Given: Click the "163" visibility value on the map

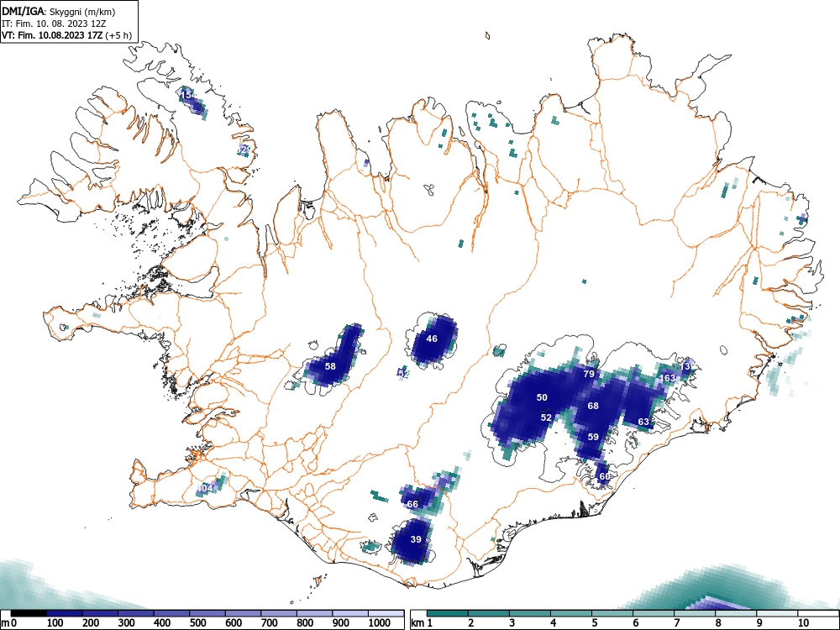Looking at the screenshot, I should pyautogui.click(x=668, y=378).
